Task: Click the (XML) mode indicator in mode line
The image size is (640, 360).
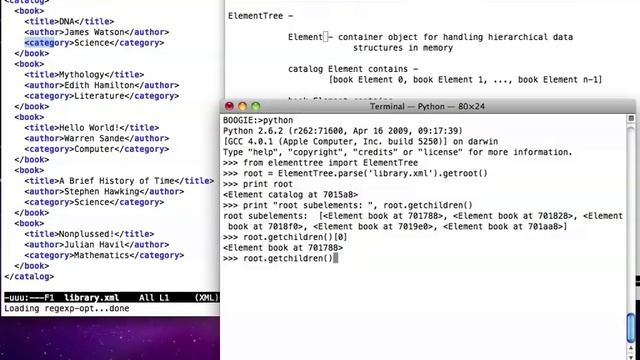Action: point(206,298)
